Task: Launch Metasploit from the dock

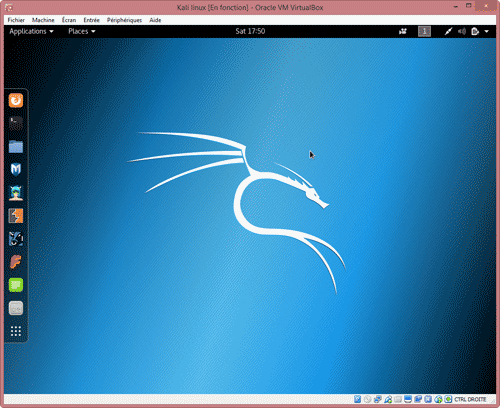Action: [16, 169]
